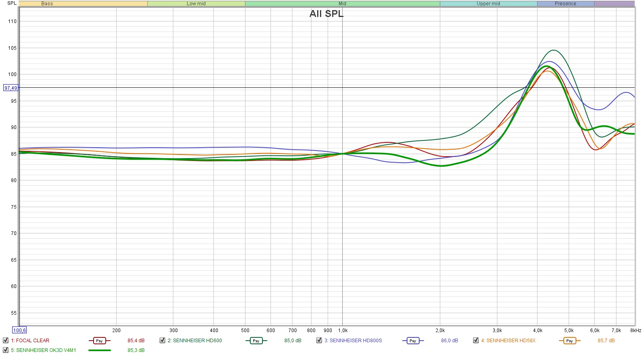Image resolution: width=644 pixels, height=356 pixels.
Task: Click the 110 SPL axis label
Action: click(x=13, y=21)
